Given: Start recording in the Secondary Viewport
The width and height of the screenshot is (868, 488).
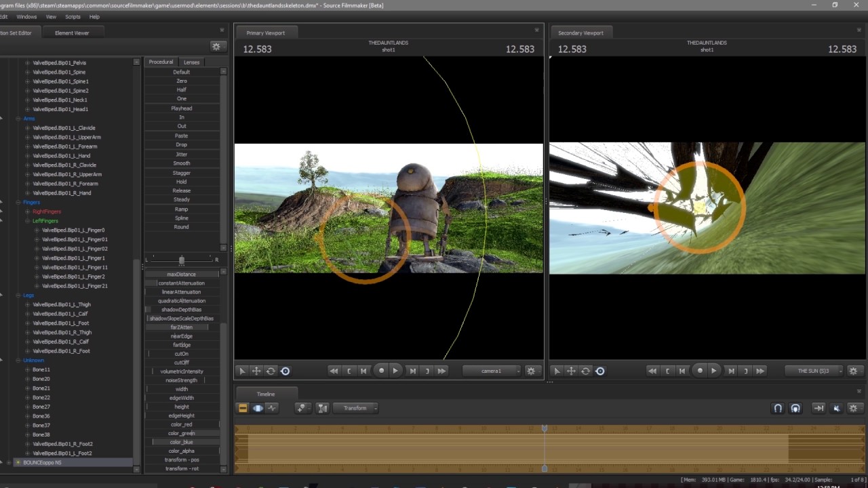Looking at the screenshot, I should pyautogui.click(x=700, y=371).
